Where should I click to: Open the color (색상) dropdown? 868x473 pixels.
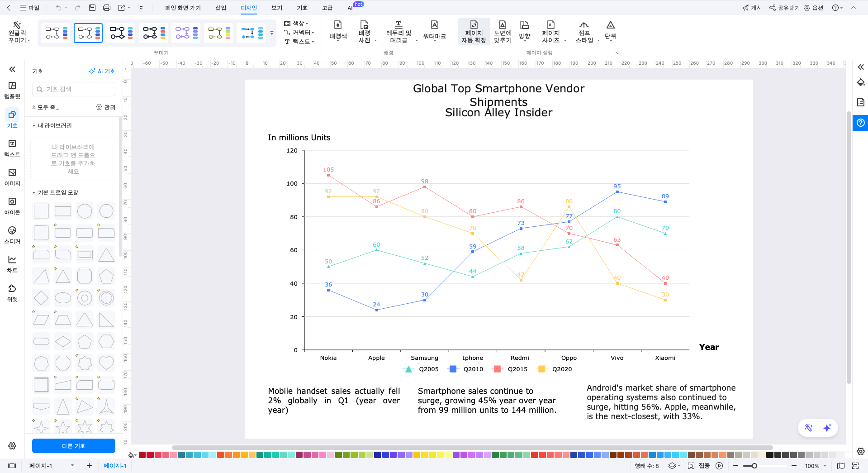[297, 24]
